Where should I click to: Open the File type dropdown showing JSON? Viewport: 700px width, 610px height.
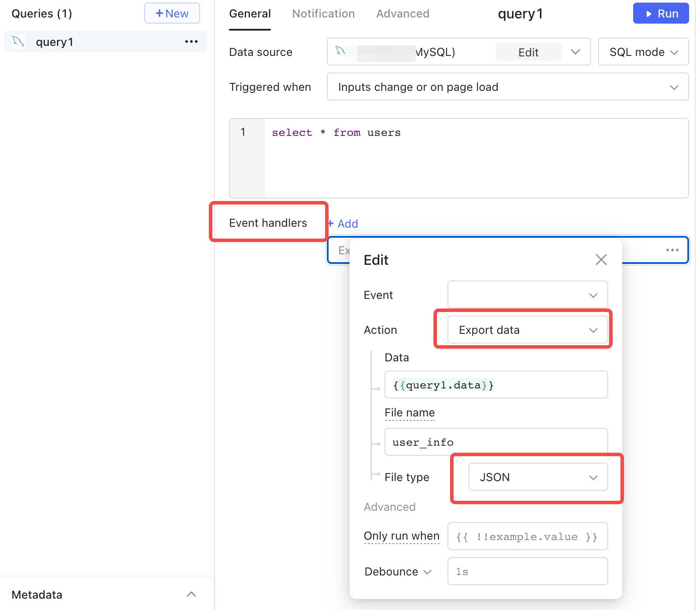pyautogui.click(x=537, y=477)
